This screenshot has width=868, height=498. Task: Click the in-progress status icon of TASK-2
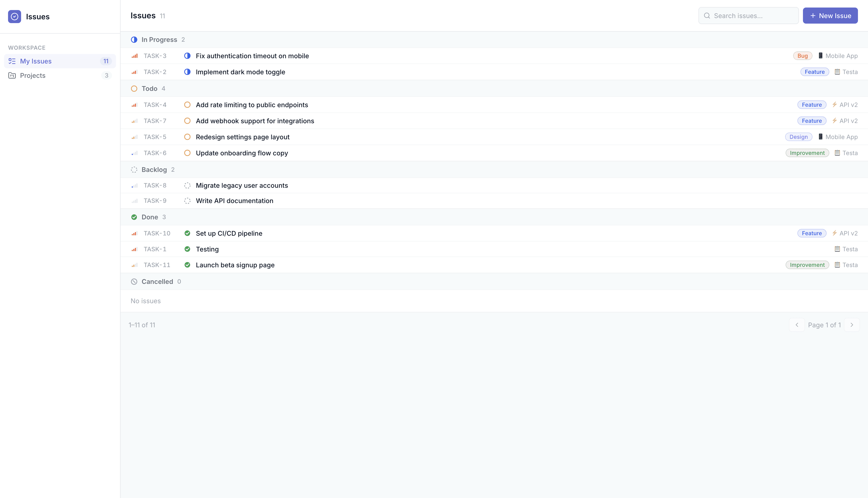click(x=187, y=72)
